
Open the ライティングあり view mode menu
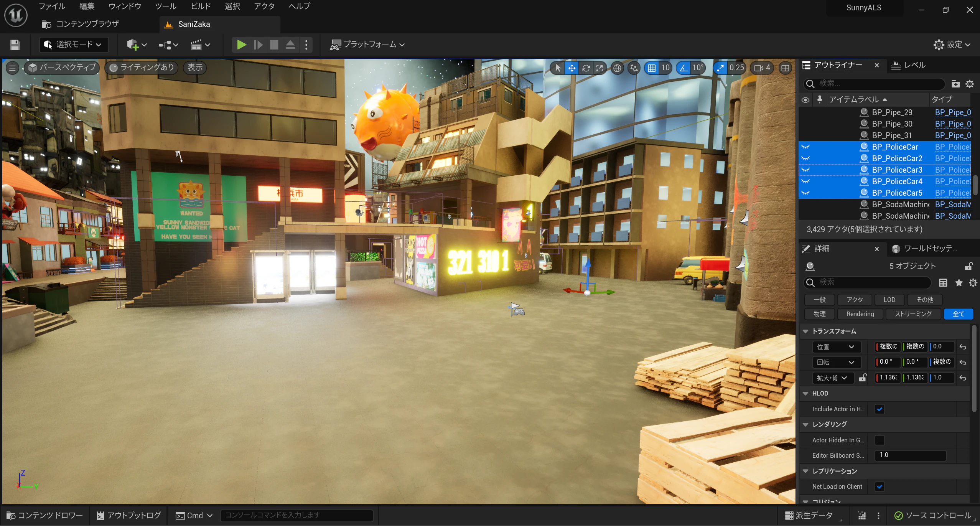[x=142, y=68]
